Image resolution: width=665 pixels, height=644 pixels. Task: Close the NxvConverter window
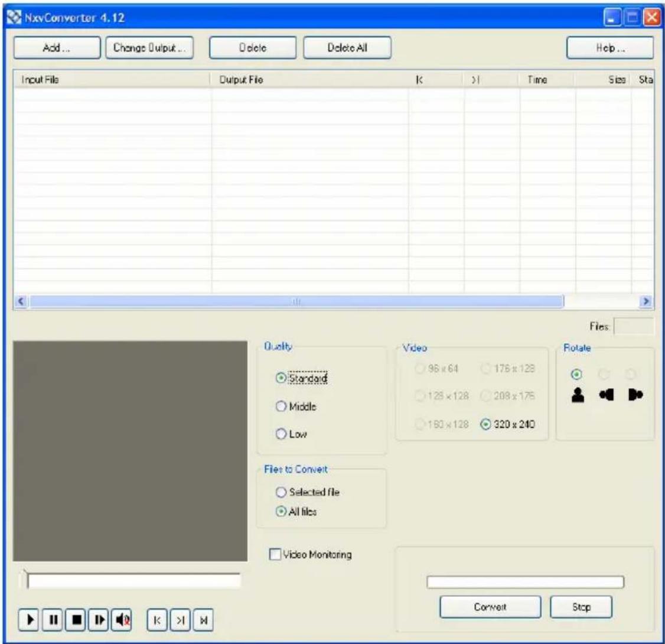[652, 18]
